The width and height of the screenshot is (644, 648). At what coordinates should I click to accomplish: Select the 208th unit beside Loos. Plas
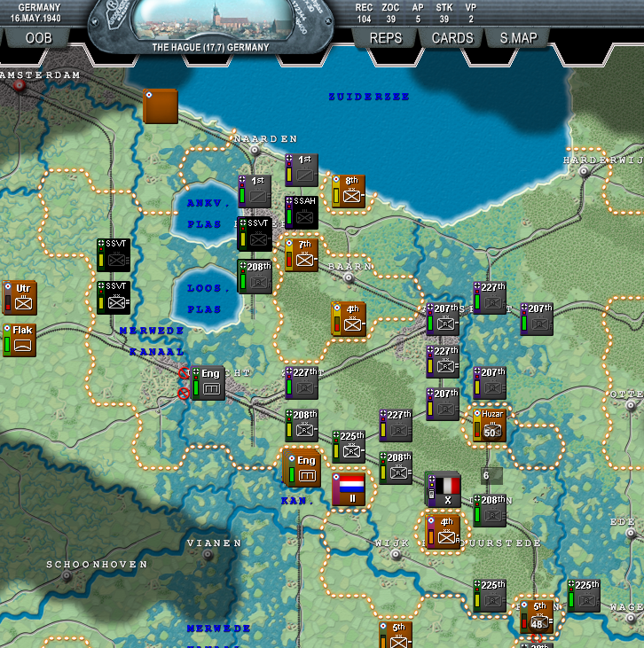click(255, 277)
